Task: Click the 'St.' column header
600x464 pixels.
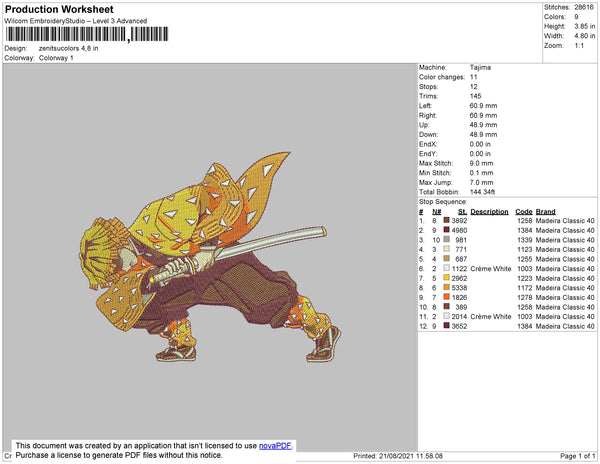Action: click(462, 212)
